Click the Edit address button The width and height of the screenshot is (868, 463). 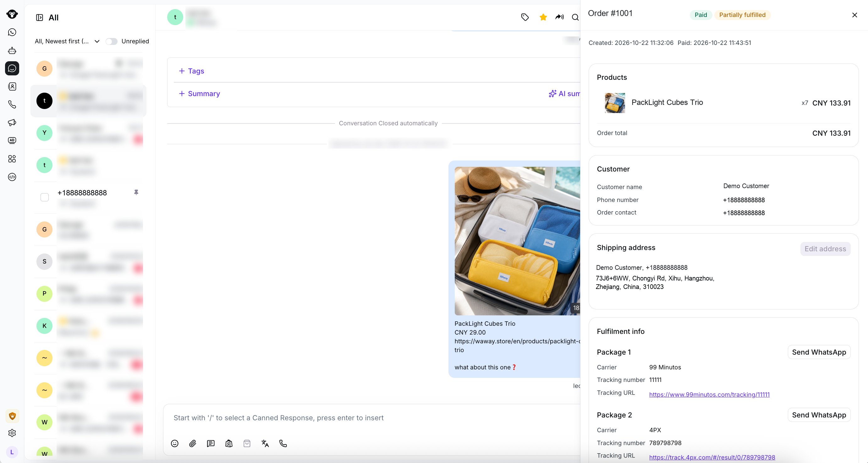(825, 249)
